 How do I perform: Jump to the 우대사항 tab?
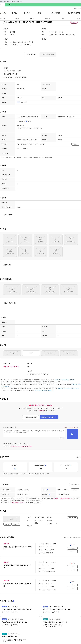[x=32, y=18]
